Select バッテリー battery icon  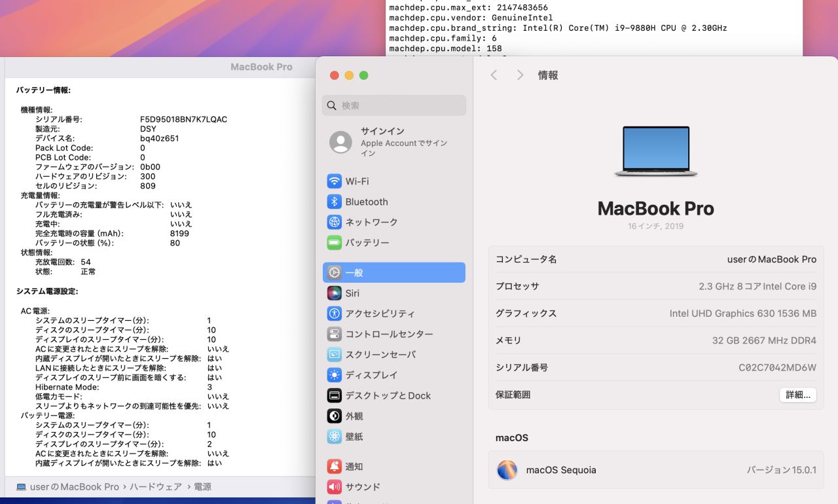pos(335,242)
